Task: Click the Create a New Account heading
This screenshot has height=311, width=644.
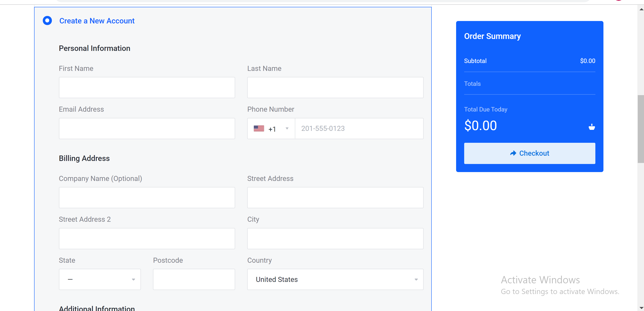Action: point(97,21)
